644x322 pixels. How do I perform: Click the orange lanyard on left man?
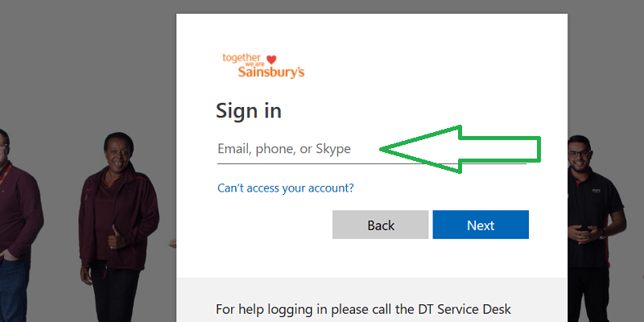point(6,173)
